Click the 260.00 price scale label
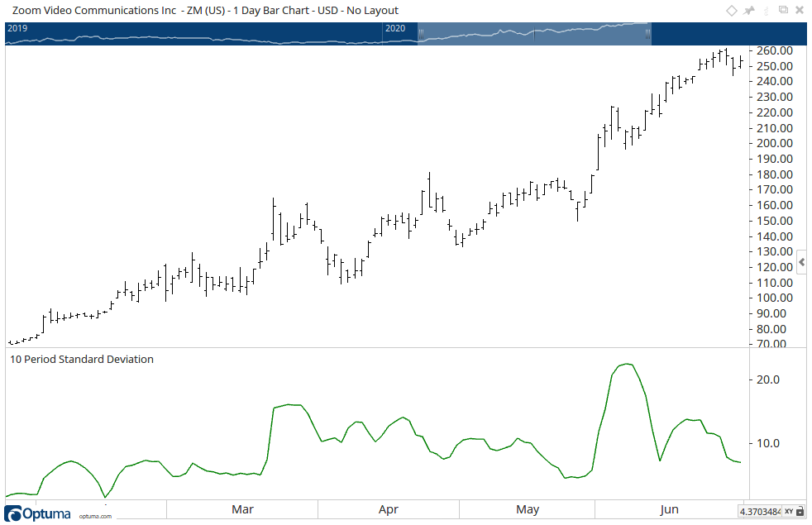Screen dimensions: 812x525 pos(775,50)
